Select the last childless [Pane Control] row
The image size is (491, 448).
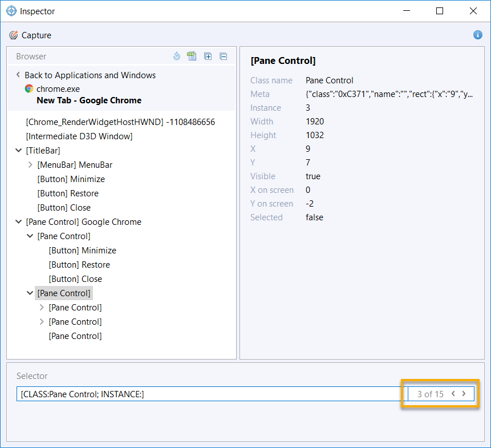[75, 336]
